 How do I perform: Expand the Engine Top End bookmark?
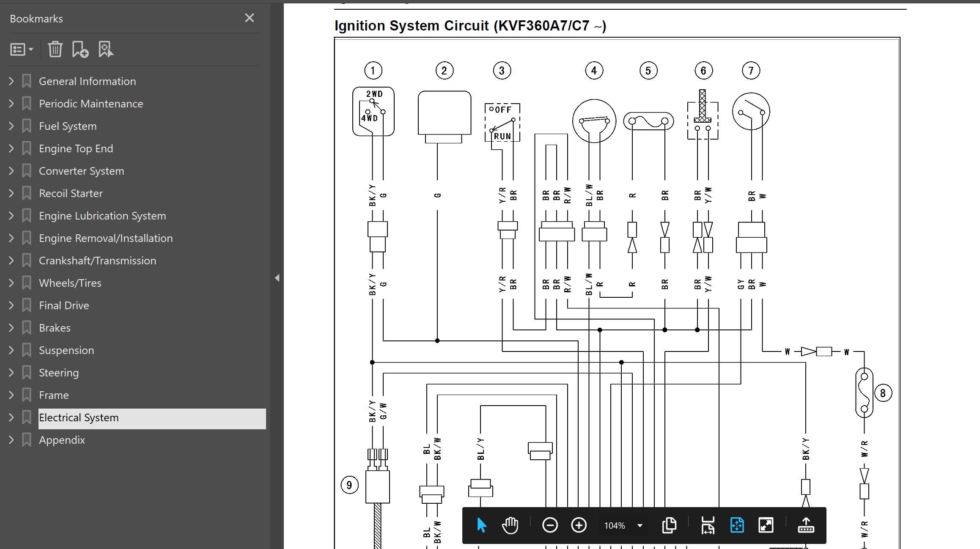11,148
